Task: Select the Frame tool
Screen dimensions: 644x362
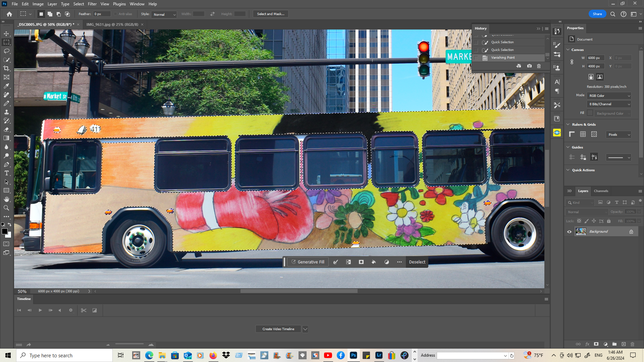Action: point(6,77)
